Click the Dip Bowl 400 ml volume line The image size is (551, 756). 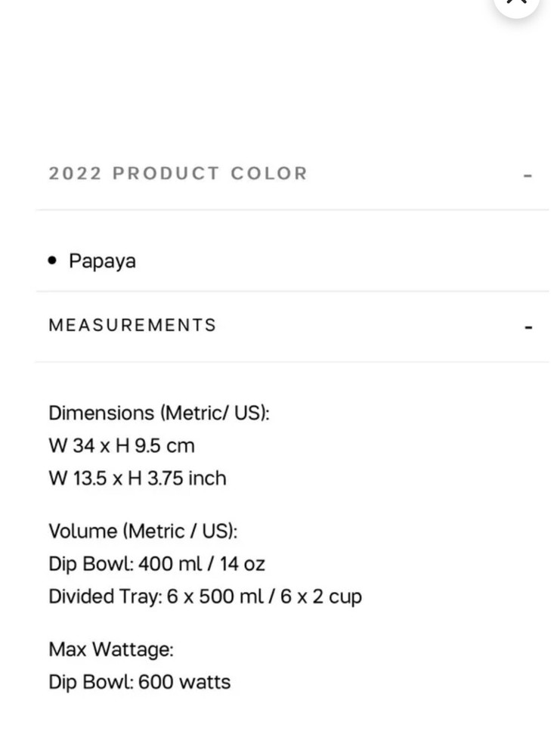pyautogui.click(x=156, y=563)
